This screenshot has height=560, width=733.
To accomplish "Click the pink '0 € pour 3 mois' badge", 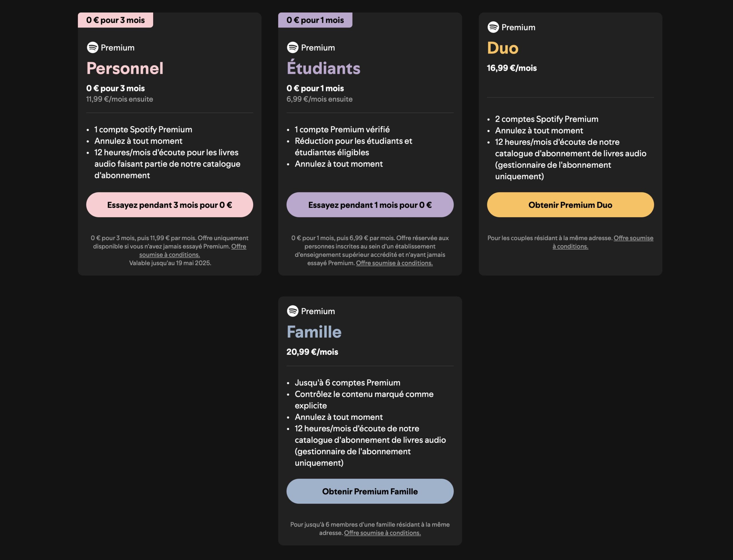I will 115,20.
